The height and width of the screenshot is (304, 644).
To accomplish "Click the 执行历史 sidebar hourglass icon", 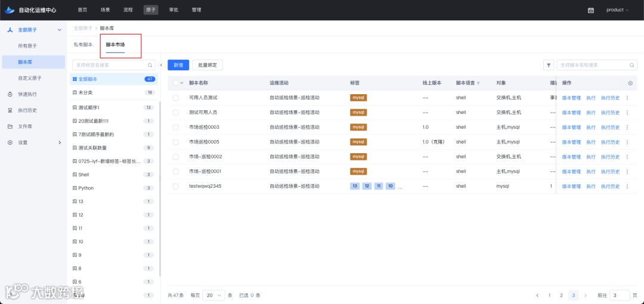I will point(10,110).
